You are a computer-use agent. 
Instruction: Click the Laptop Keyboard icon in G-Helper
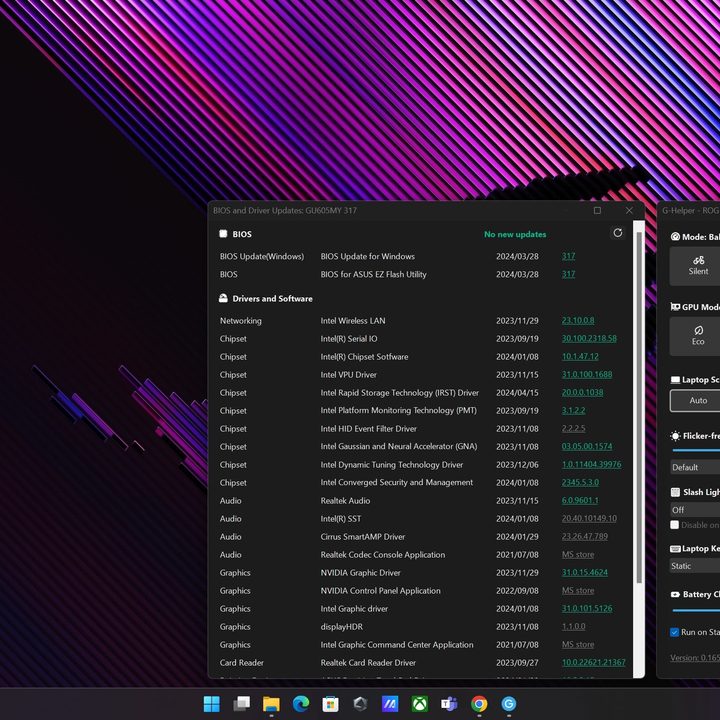click(x=675, y=549)
